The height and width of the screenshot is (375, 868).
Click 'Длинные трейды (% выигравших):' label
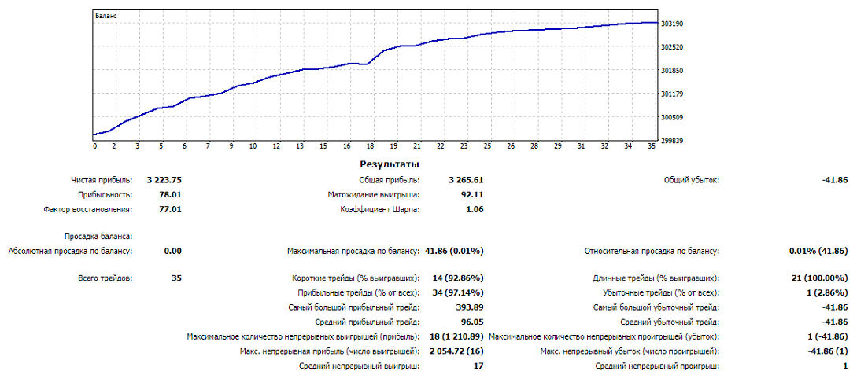(x=656, y=278)
